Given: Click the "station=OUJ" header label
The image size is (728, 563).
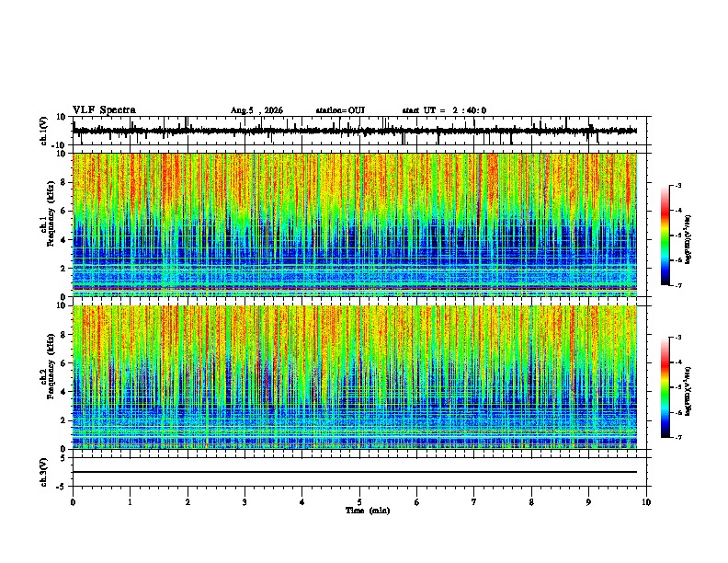Looking at the screenshot, I should (340, 110).
